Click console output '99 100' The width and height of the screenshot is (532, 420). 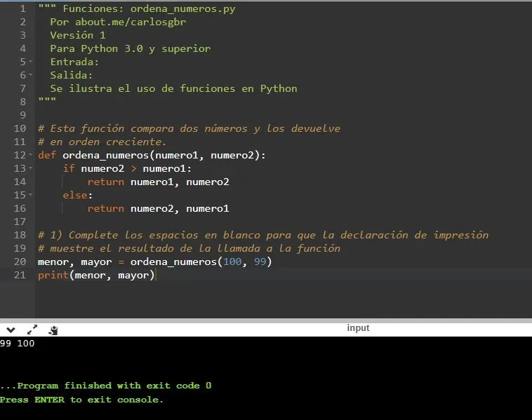point(18,344)
